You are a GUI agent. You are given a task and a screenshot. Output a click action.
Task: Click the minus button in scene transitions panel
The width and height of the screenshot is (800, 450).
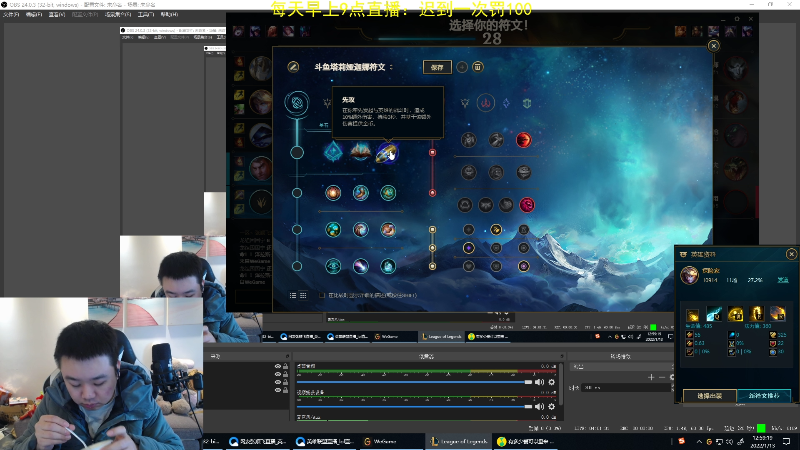pyautogui.click(x=662, y=377)
